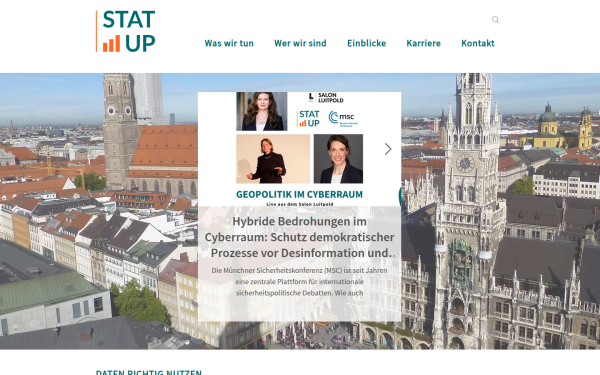Click the Salon Luitpold logo in slide
Screen dimensions: 600x375
(x=326, y=98)
